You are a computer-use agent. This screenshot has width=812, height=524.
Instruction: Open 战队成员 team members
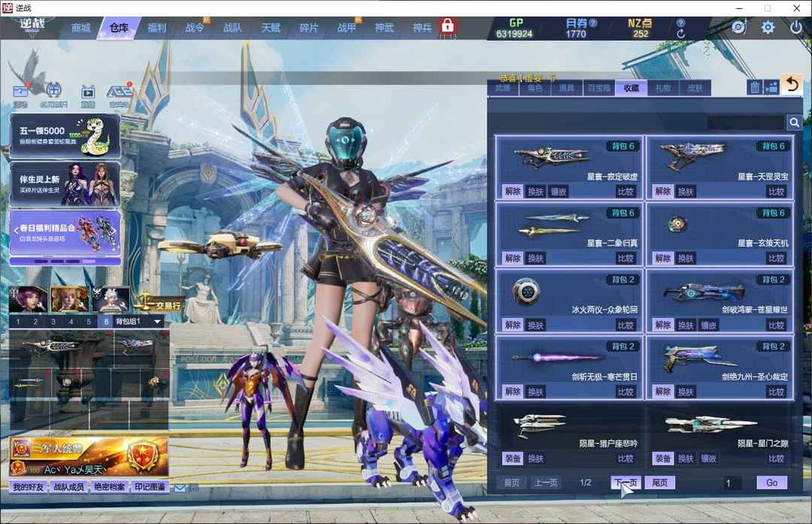[x=69, y=487]
